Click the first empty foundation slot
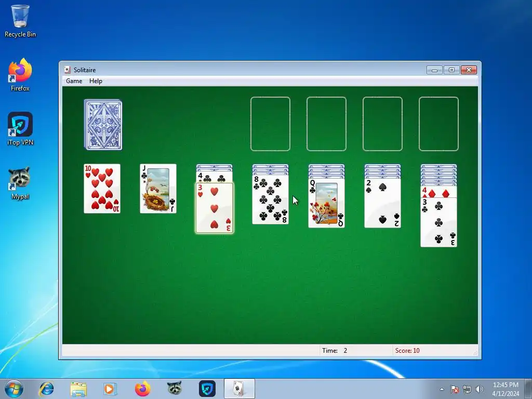 270,124
